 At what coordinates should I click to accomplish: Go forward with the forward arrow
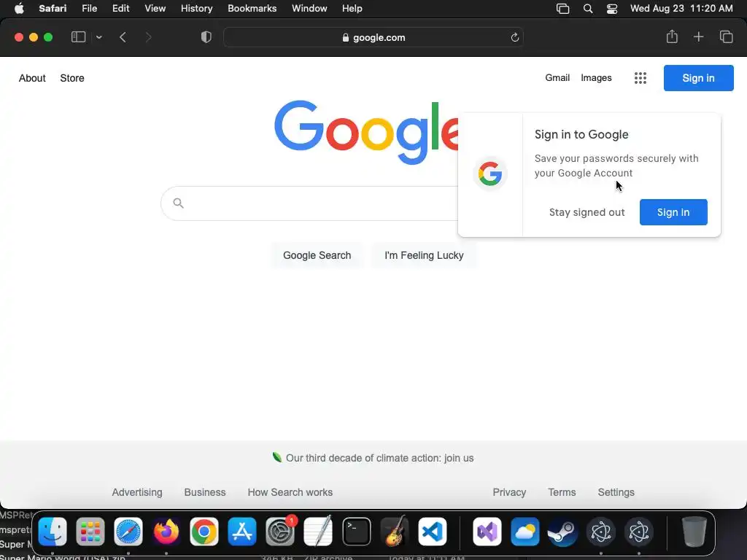pyautogui.click(x=148, y=37)
